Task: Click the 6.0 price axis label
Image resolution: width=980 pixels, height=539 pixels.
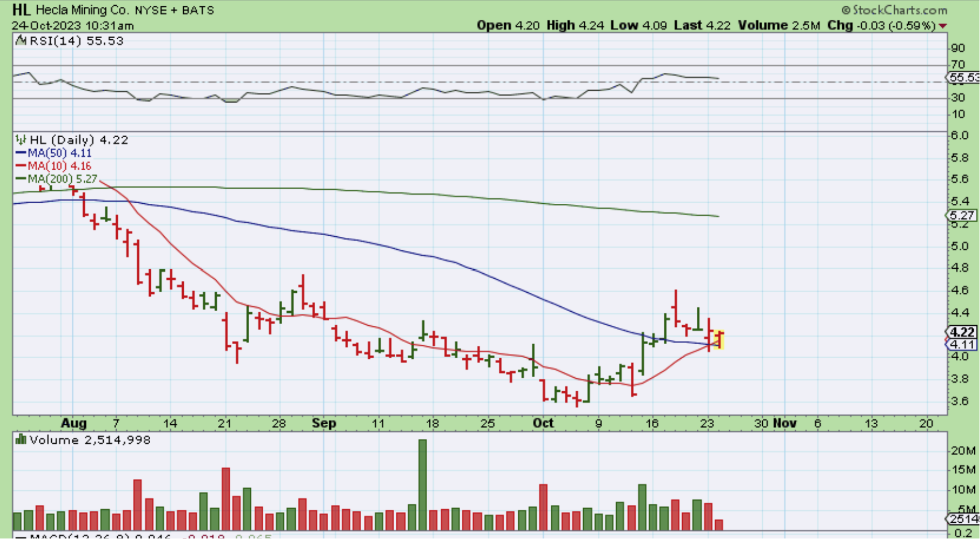Action: click(960, 135)
